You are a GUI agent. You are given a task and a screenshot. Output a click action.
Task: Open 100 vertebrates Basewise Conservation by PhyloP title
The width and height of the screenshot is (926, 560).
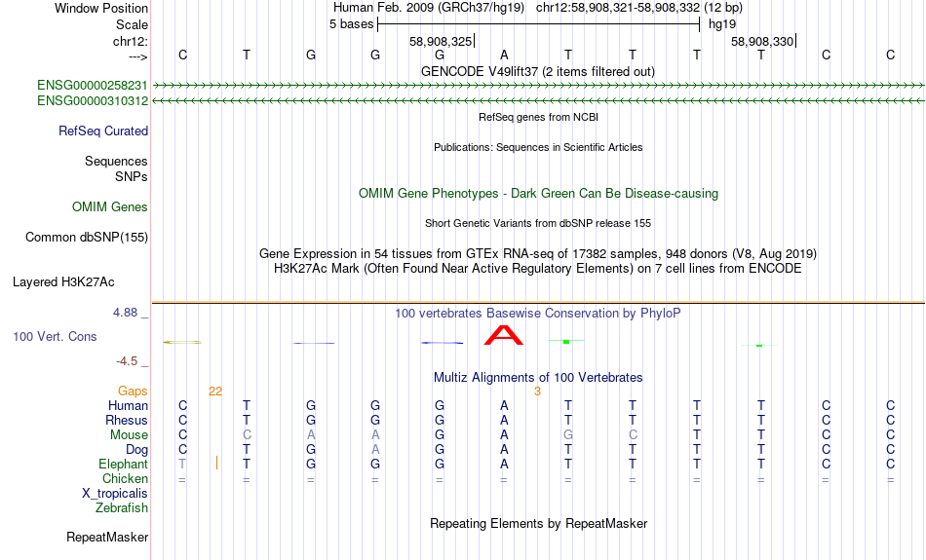[538, 314]
